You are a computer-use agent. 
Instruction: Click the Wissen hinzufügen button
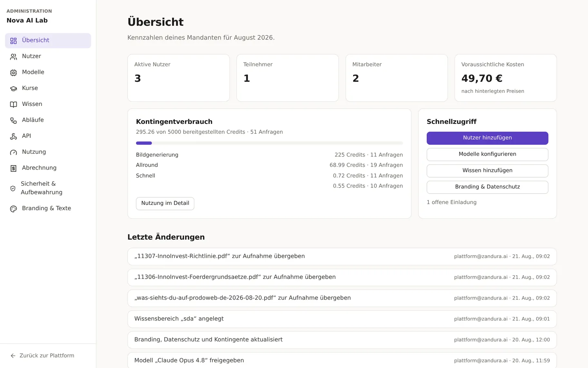[x=488, y=171]
